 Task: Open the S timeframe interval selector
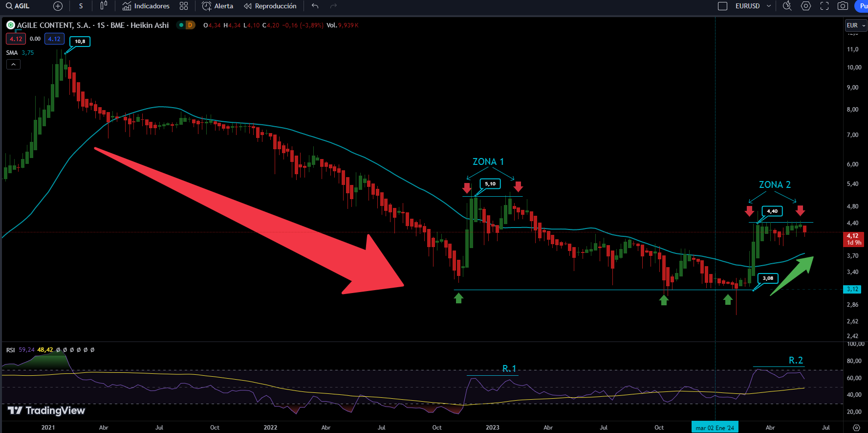click(81, 6)
